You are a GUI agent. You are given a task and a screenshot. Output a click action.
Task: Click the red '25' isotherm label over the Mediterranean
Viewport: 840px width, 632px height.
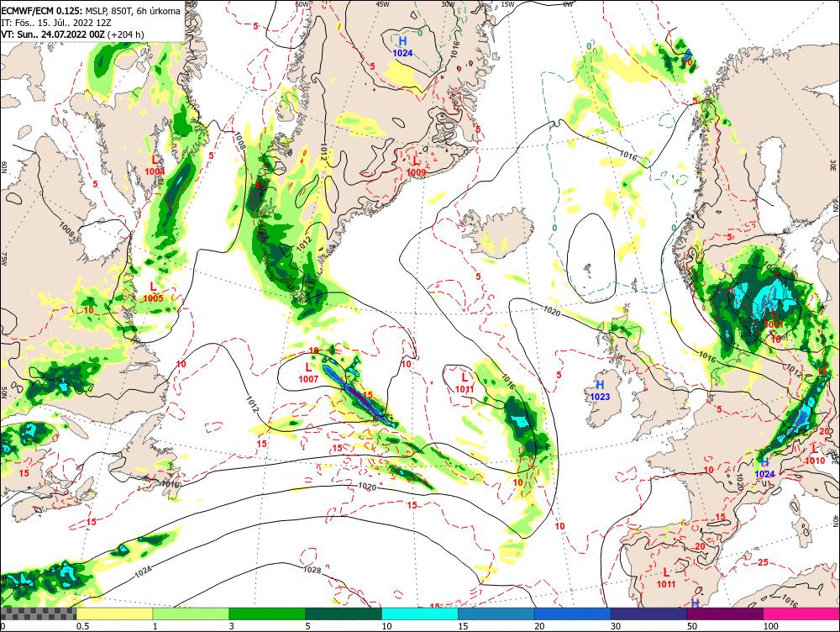(764, 562)
